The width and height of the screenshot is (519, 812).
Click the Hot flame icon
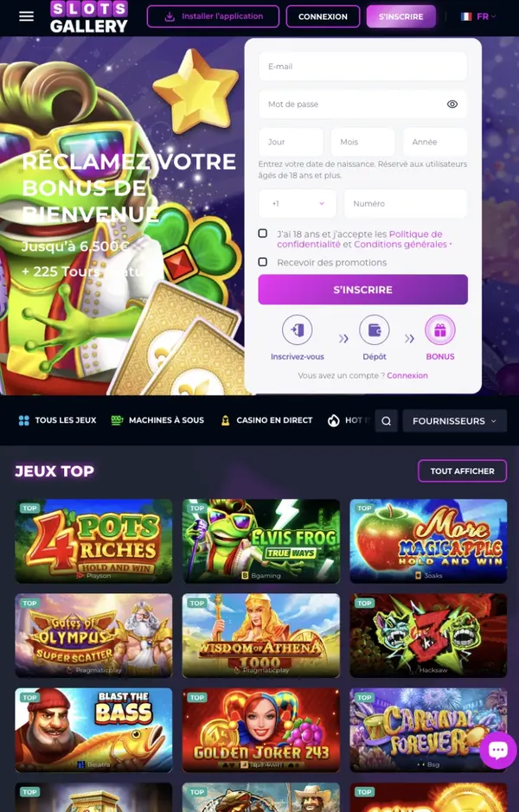point(334,420)
